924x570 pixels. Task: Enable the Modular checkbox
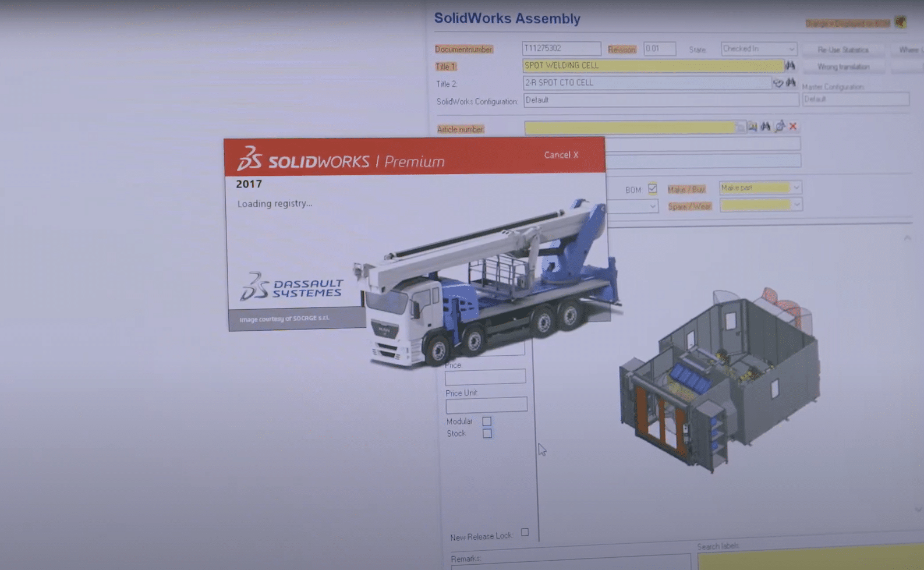487,421
